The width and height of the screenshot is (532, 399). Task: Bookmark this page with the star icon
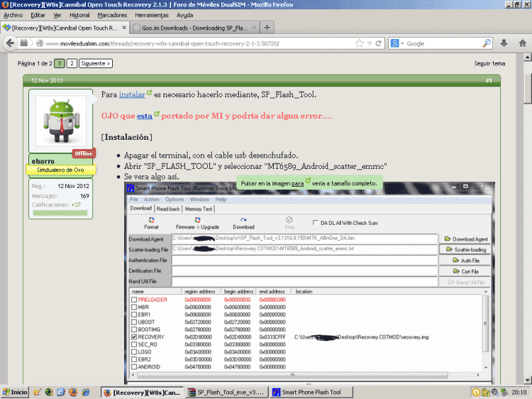(x=360, y=43)
